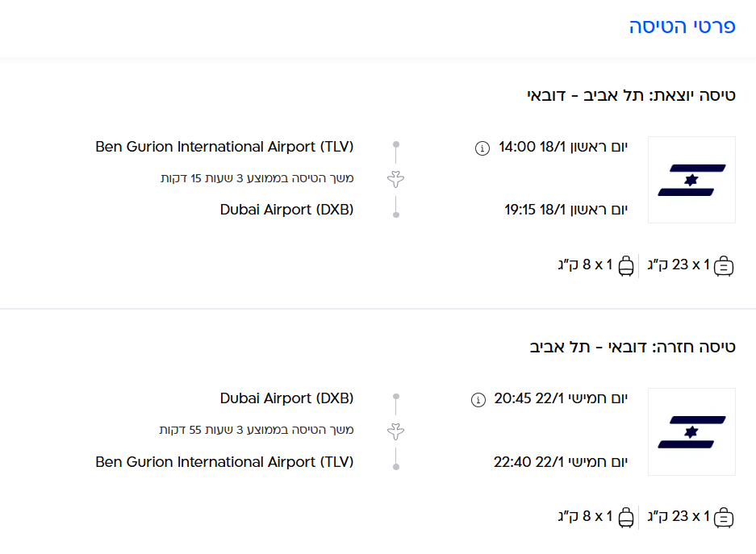Click return checked baggage 23 kg icon
This screenshot has width=756, height=554.
tap(724, 517)
